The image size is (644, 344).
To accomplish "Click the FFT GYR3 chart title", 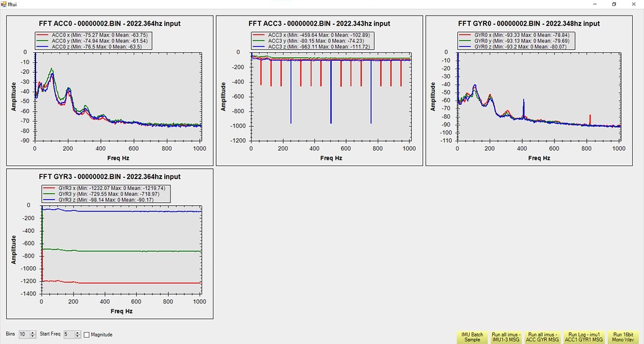I will coord(110,177).
